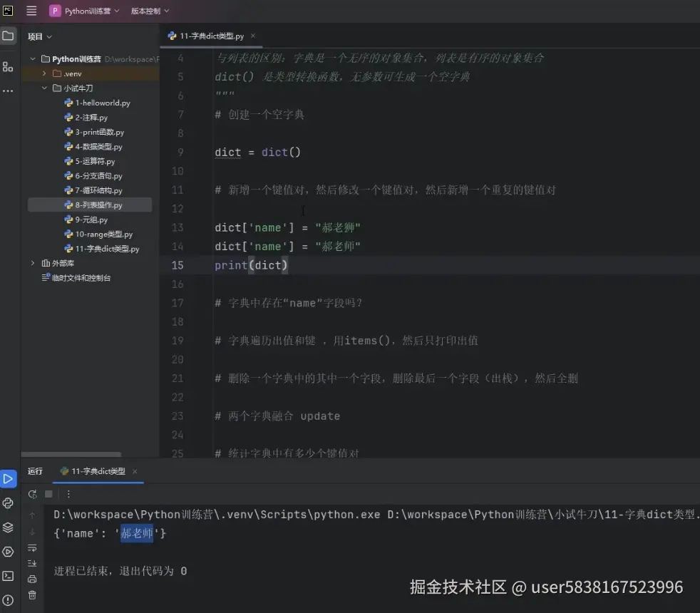Select 8-列表操作.py in project tree
Screen dimensions: 700x613
[90, 205]
